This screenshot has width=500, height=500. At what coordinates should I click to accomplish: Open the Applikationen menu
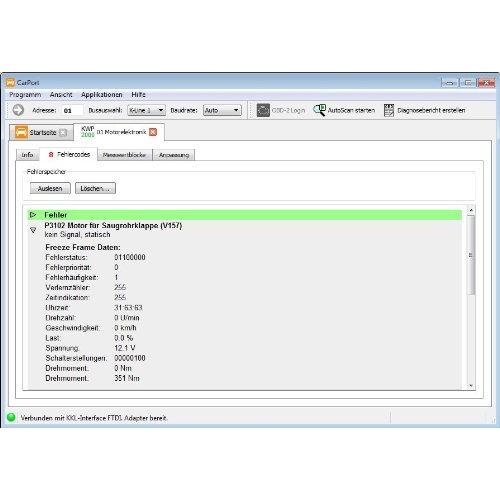[x=101, y=95]
